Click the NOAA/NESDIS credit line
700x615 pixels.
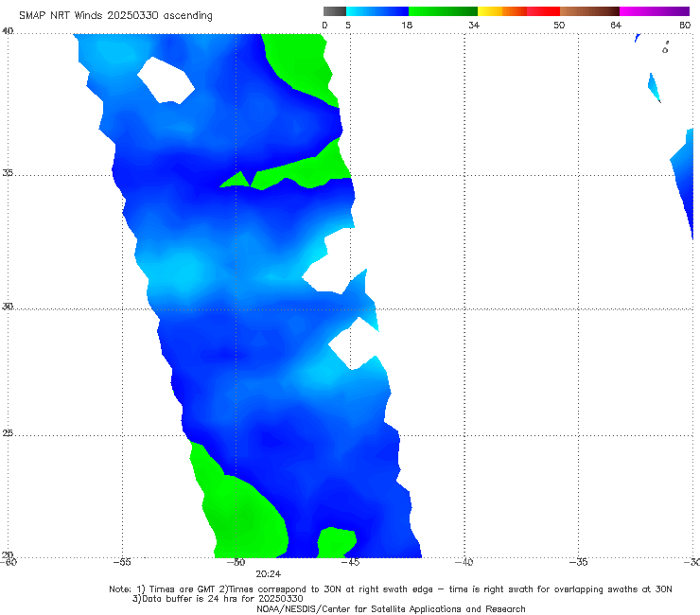pyautogui.click(x=391, y=609)
